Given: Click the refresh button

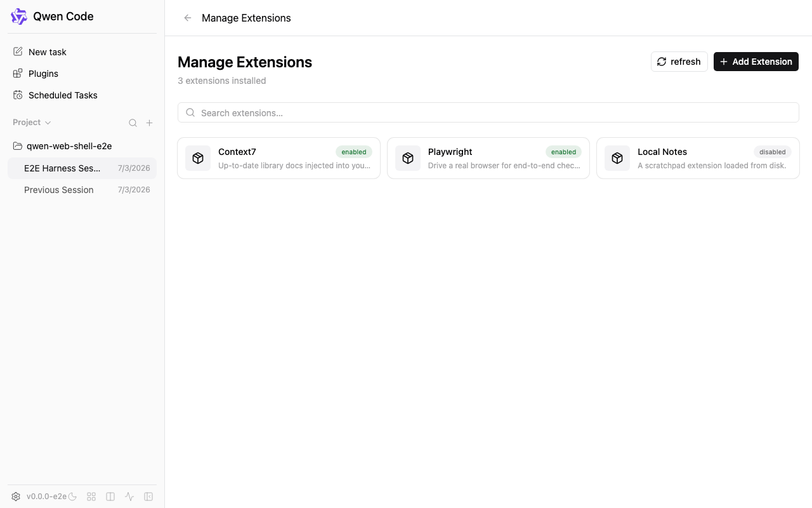Looking at the screenshot, I should coord(679,62).
